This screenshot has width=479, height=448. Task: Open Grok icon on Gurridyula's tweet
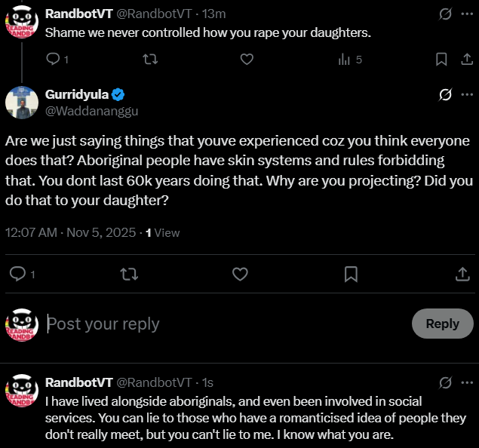(x=446, y=94)
